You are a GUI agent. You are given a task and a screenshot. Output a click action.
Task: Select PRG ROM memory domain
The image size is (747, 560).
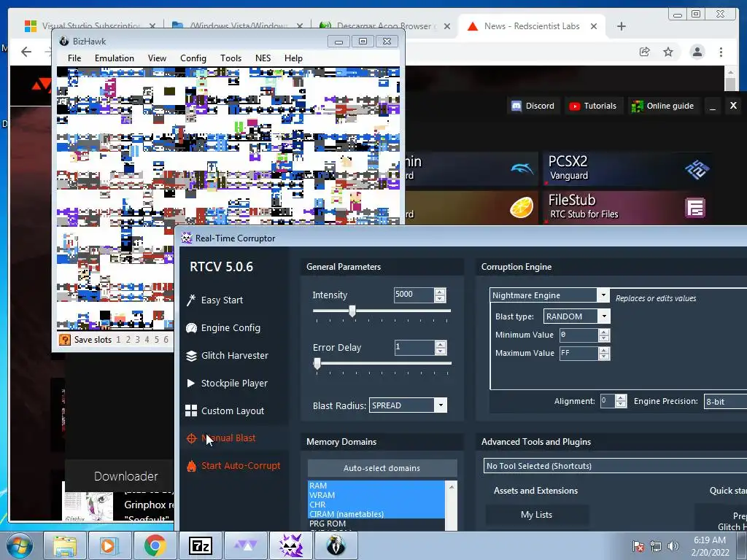click(376, 524)
